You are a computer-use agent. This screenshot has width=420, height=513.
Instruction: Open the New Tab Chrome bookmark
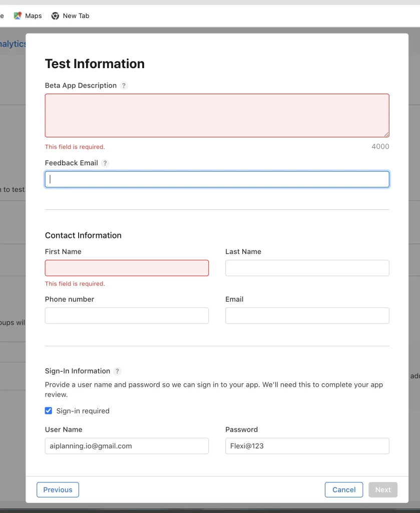(70, 16)
